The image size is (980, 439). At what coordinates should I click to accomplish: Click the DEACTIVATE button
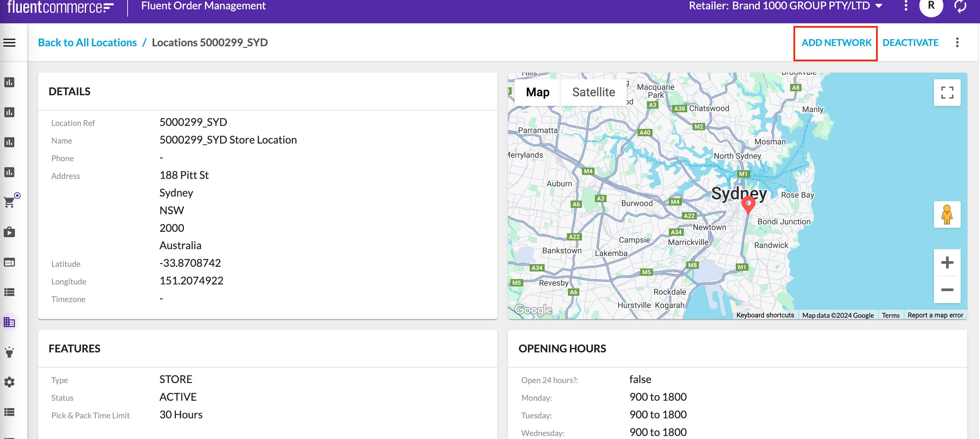[x=911, y=42]
